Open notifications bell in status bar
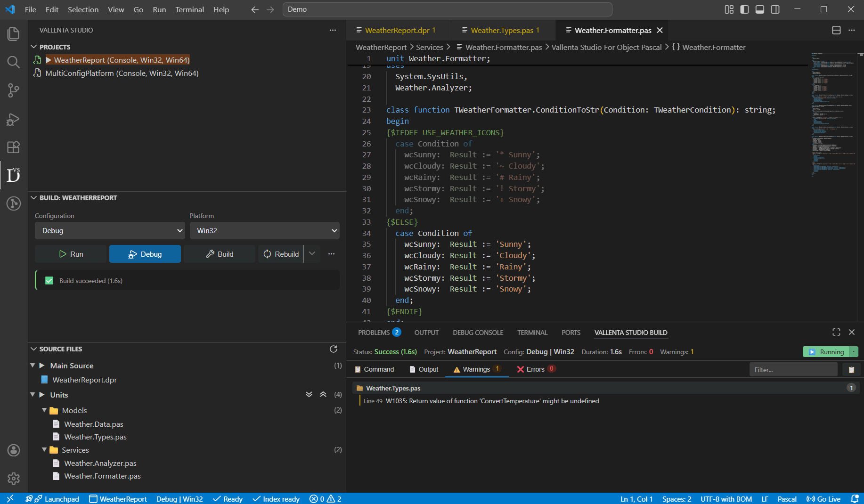Screen dimensions: 864x504 click(x=855, y=499)
